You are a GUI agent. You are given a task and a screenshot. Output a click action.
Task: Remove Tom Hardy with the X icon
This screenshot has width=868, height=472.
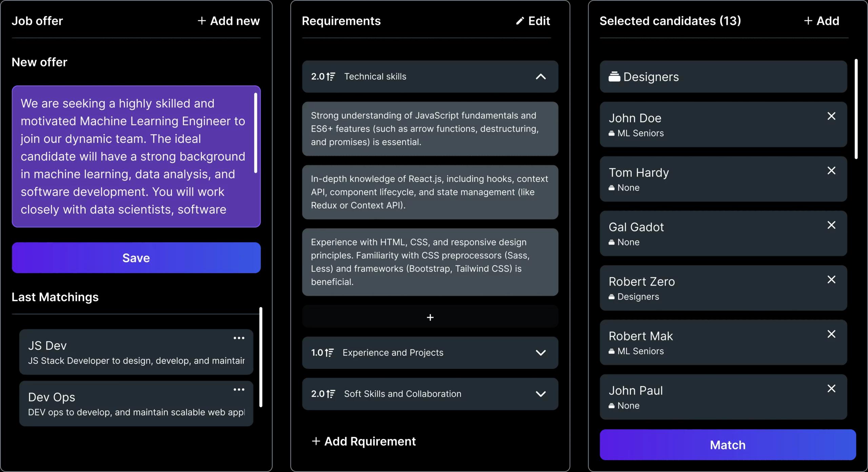tap(831, 171)
